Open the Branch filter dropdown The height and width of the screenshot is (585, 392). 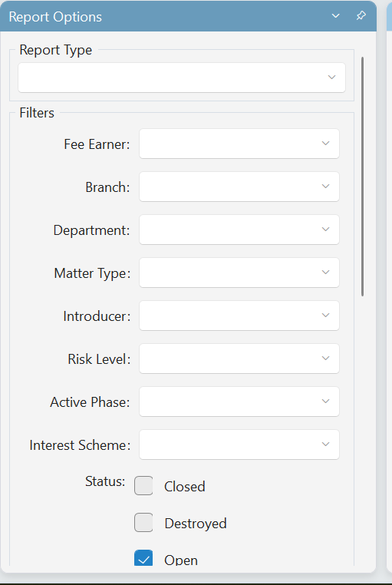tap(326, 186)
